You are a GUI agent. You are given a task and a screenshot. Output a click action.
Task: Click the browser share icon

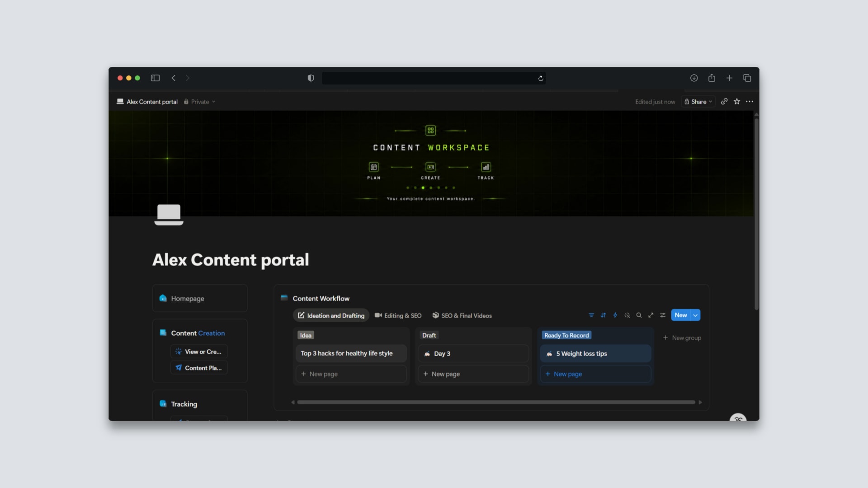pos(712,78)
